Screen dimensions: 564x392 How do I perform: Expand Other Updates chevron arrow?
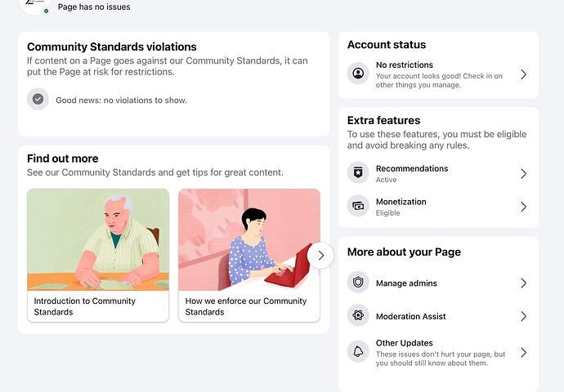(x=523, y=352)
